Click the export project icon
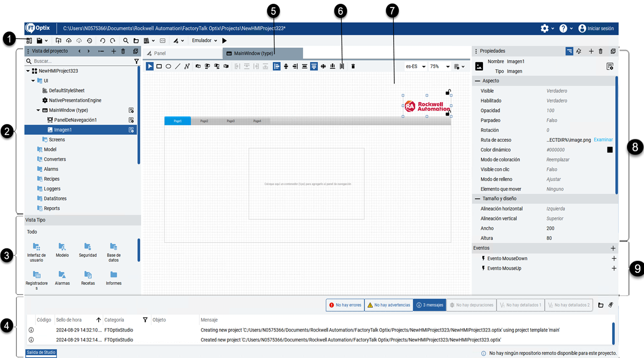Image resolution: width=644 pixels, height=358 pixels. [58, 40]
